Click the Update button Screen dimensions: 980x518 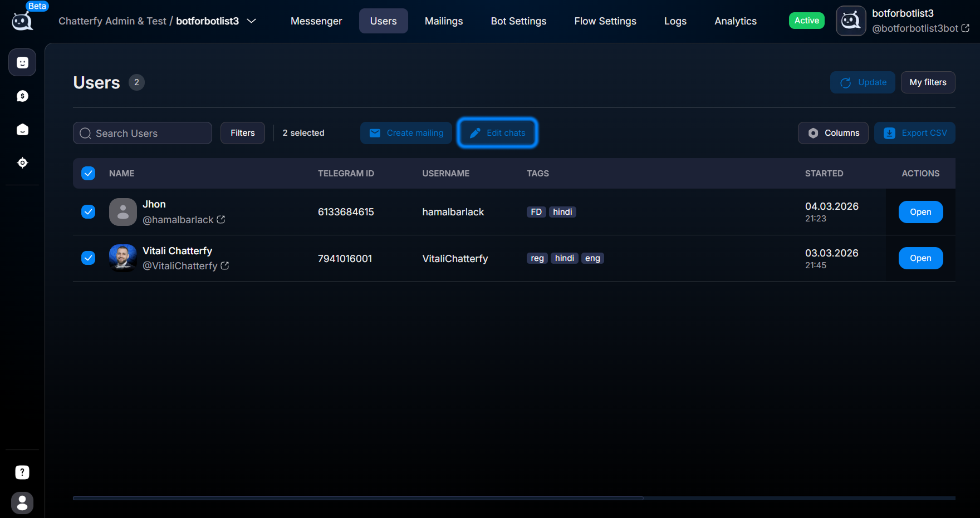coord(863,82)
